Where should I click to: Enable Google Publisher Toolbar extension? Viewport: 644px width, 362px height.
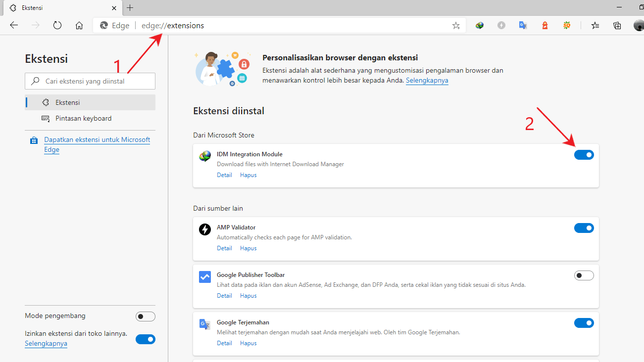pos(584,275)
